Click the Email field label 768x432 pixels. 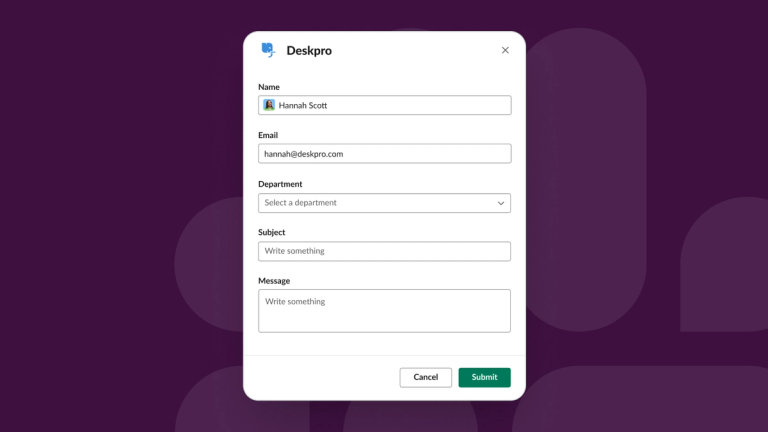(x=268, y=135)
